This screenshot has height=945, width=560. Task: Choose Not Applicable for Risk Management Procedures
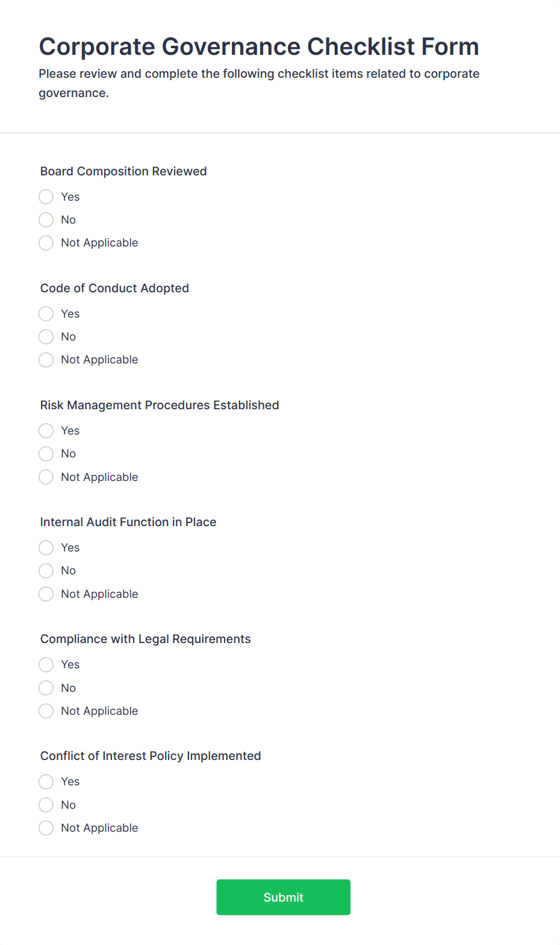[46, 477]
